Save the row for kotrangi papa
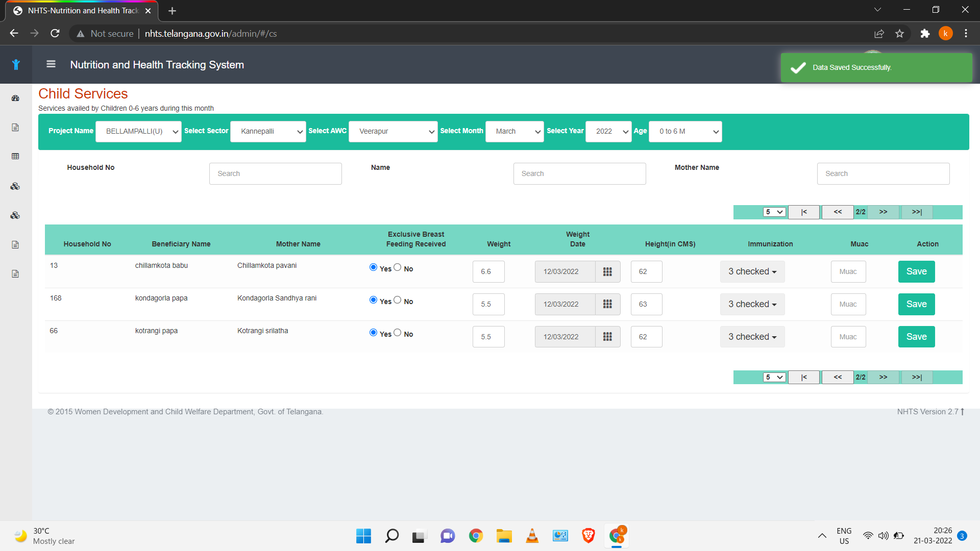Screen dimensions: 980x551 [x=916, y=337]
